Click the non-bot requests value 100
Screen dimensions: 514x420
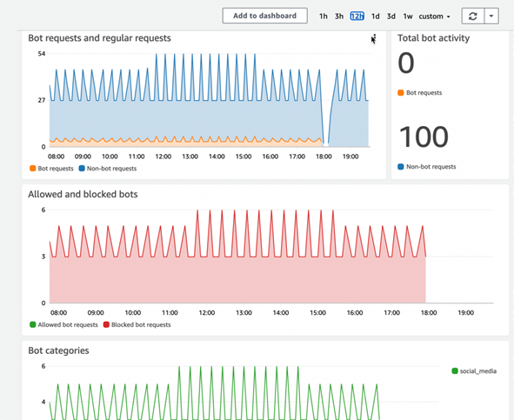click(424, 137)
